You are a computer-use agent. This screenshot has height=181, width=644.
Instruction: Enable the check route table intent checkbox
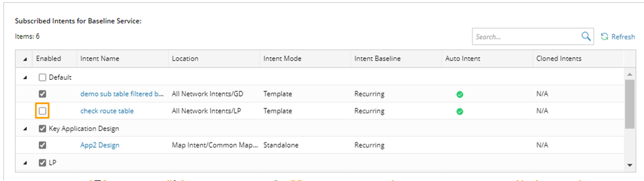[42, 111]
